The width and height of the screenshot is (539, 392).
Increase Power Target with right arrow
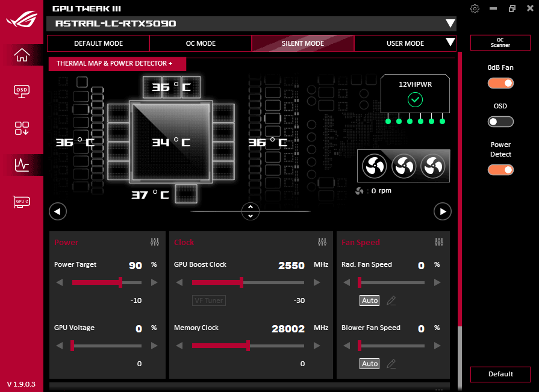(154, 282)
